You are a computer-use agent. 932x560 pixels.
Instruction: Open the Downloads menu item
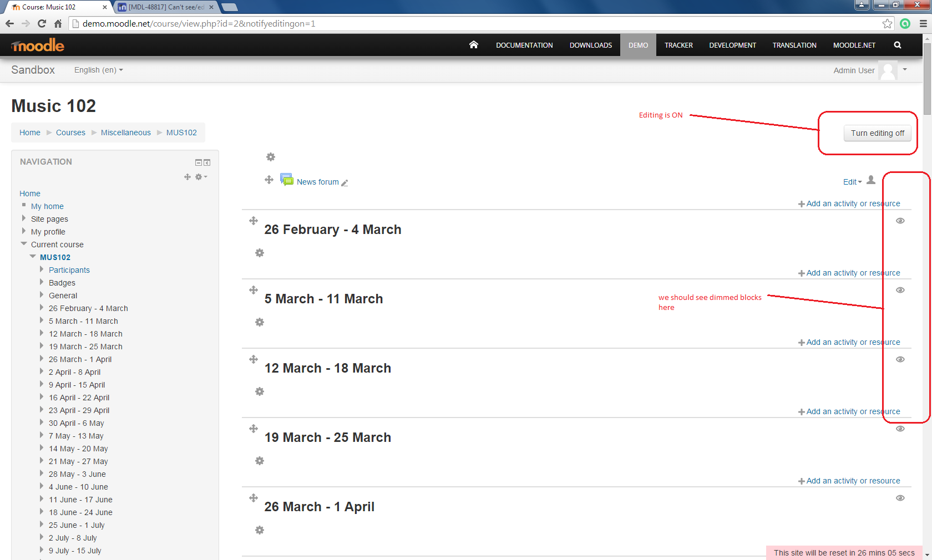591,45
